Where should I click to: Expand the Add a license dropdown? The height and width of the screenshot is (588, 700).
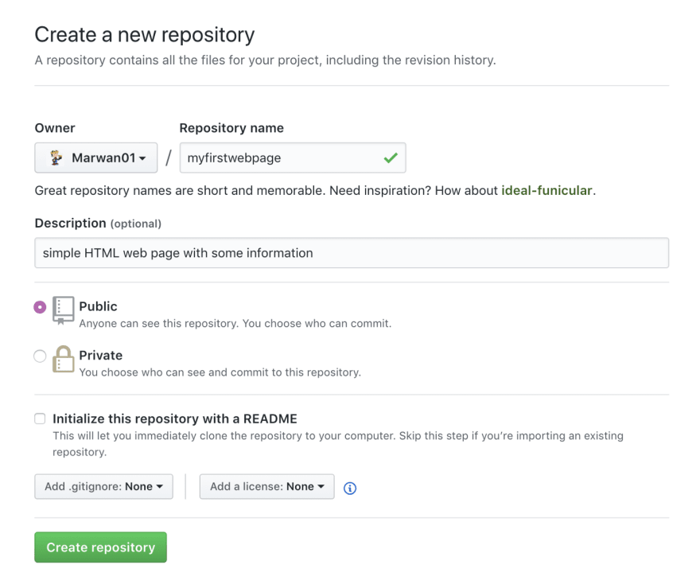tap(267, 486)
